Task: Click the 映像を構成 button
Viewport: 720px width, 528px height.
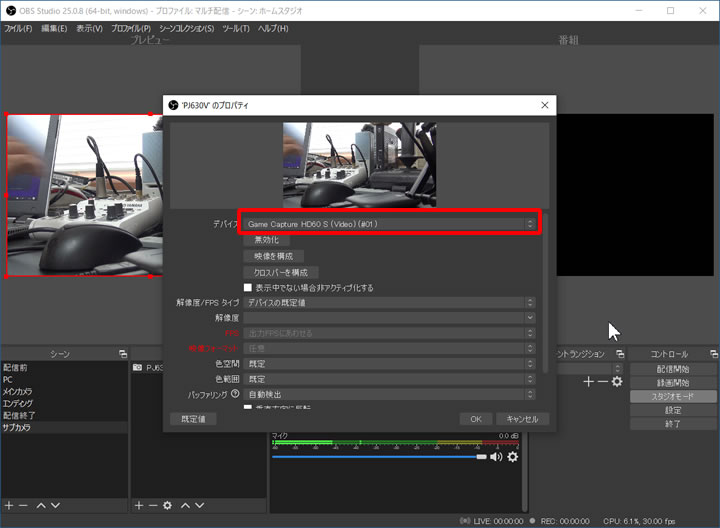Action: tap(274, 256)
